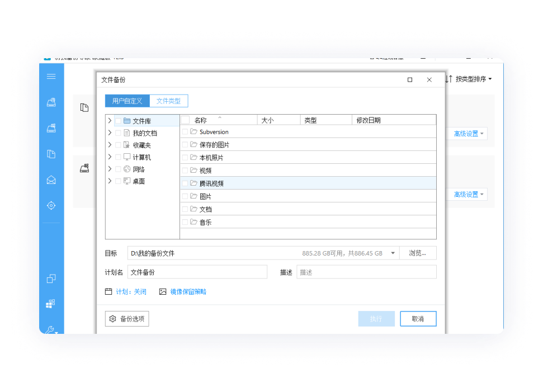The width and height of the screenshot is (543, 392).
Task: Select the 用户自定义 tab
Action: click(x=127, y=101)
